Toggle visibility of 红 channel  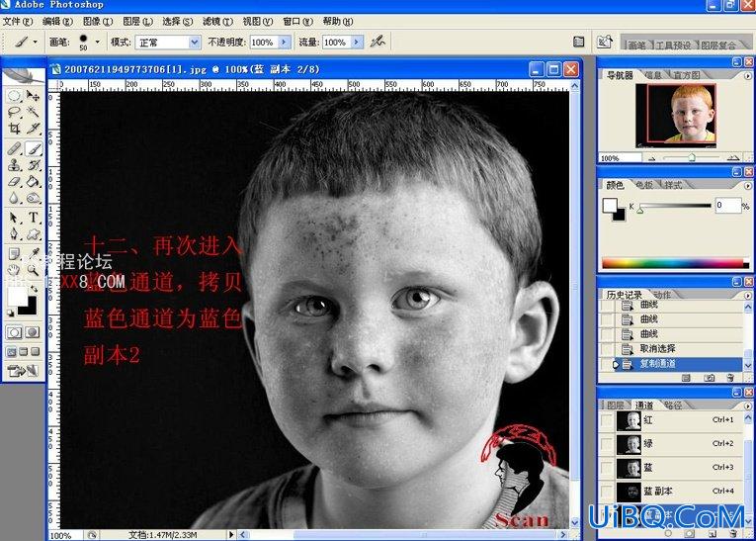pos(607,420)
